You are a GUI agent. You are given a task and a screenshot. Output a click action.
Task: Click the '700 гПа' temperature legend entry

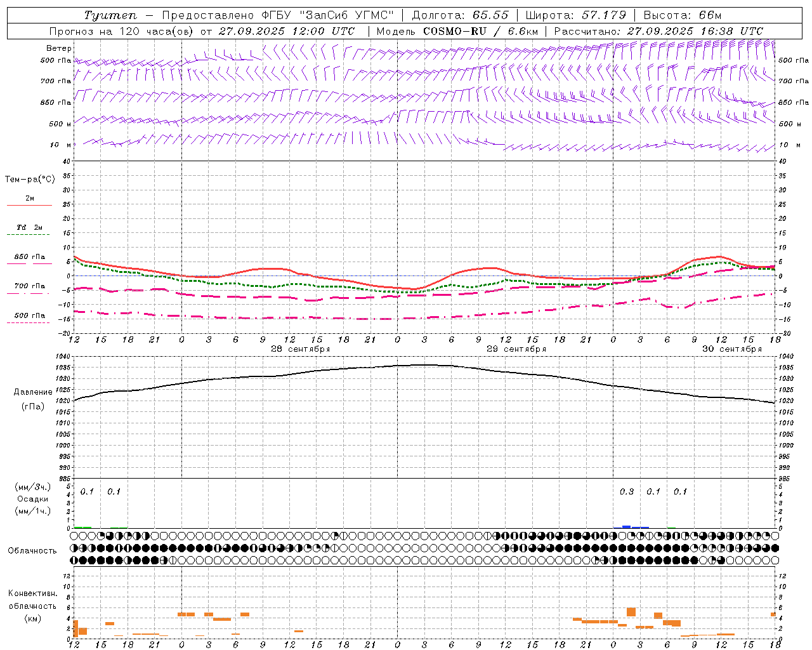(29, 286)
